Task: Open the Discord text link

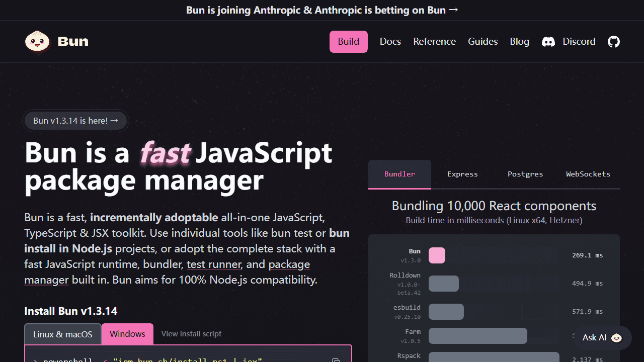Action: click(x=579, y=42)
